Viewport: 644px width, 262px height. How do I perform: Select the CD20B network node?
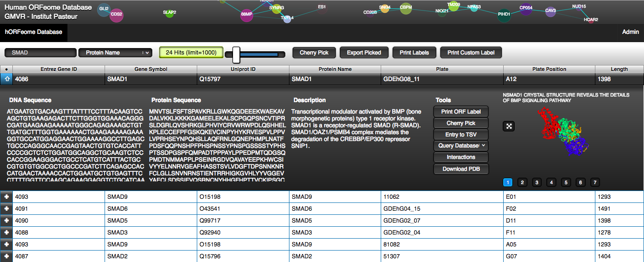pos(370,13)
